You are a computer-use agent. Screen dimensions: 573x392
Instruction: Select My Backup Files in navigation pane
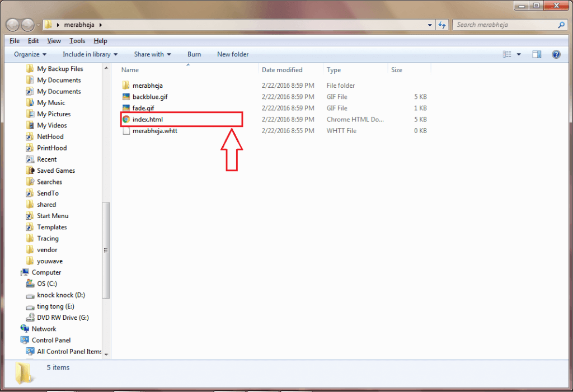coord(60,69)
